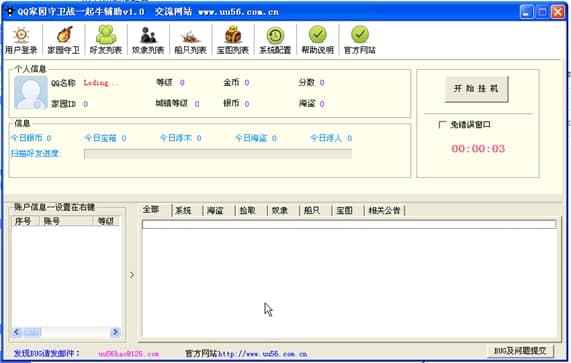The image size is (571, 363).
Task: Switch to the 系统 log tab
Action: pos(183,210)
